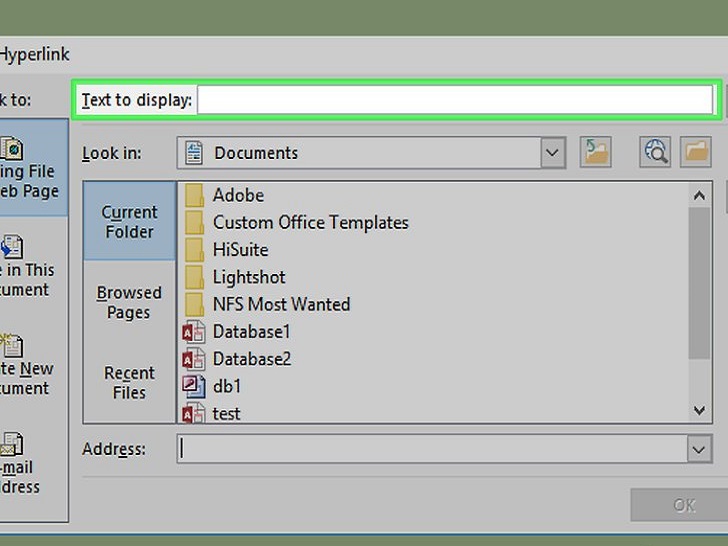Click inside the Address text field
Viewport: 728px width, 546px height.
(430, 450)
